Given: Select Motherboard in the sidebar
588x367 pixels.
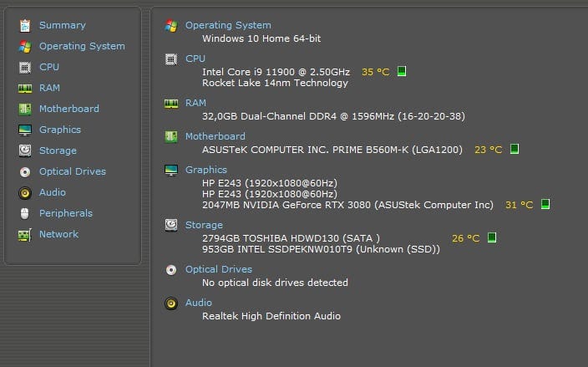Looking at the screenshot, I should tap(69, 109).
